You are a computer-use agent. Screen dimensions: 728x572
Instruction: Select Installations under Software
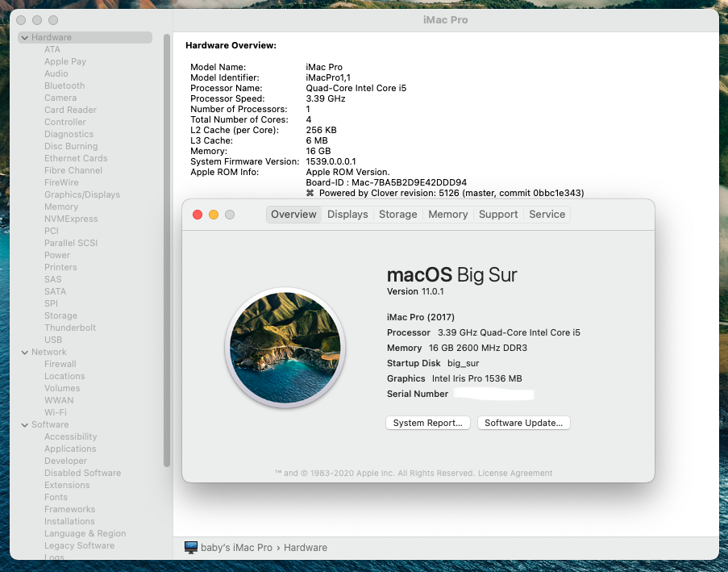[69, 521]
